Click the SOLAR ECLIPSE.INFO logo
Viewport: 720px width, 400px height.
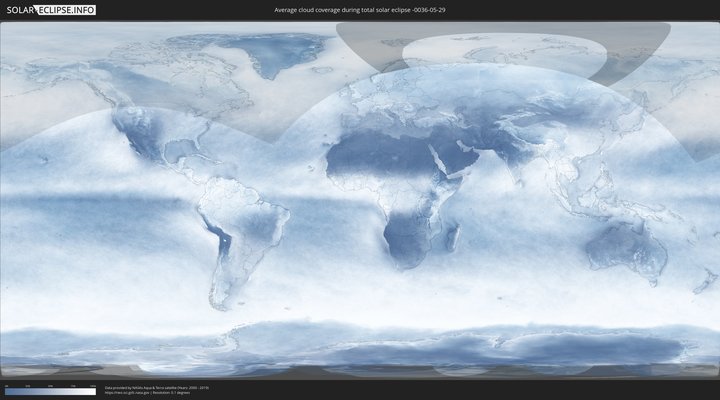click(48, 10)
